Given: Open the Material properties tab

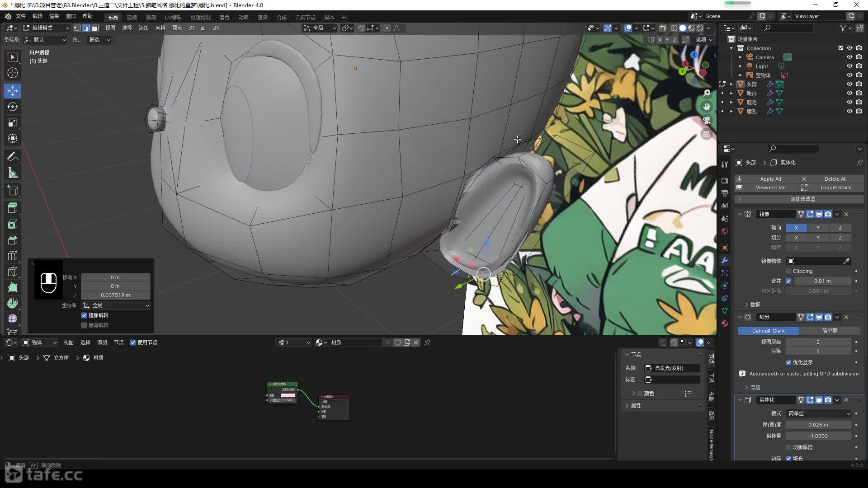Looking at the screenshot, I should (x=725, y=324).
